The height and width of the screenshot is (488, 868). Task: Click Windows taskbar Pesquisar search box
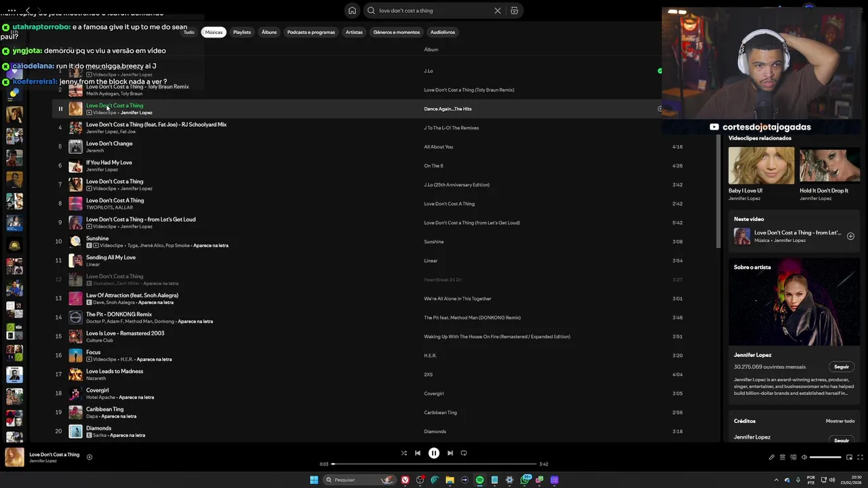(x=359, y=480)
